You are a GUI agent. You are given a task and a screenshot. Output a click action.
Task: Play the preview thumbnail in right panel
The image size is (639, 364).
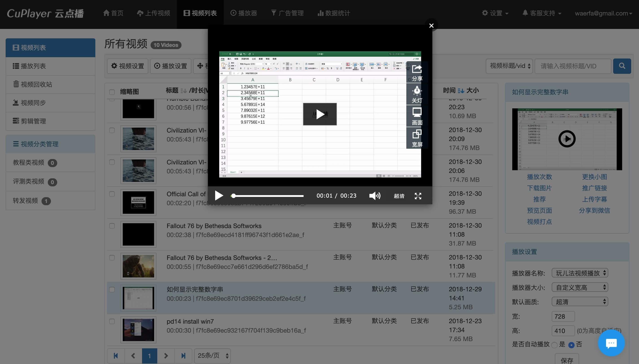pyautogui.click(x=567, y=139)
